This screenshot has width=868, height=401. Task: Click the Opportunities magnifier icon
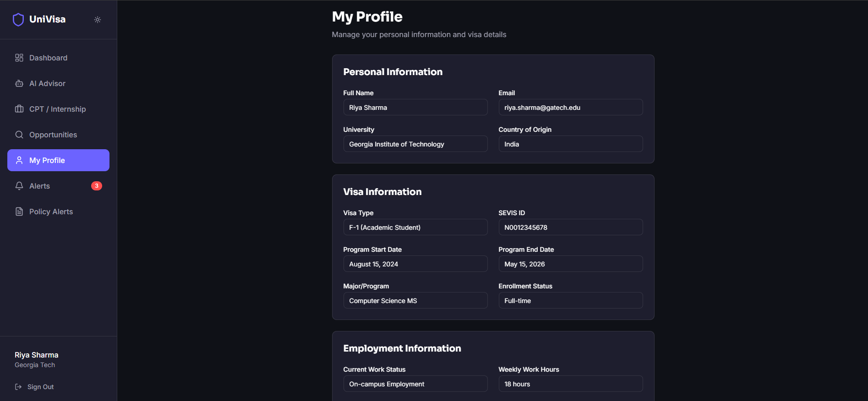tap(19, 135)
